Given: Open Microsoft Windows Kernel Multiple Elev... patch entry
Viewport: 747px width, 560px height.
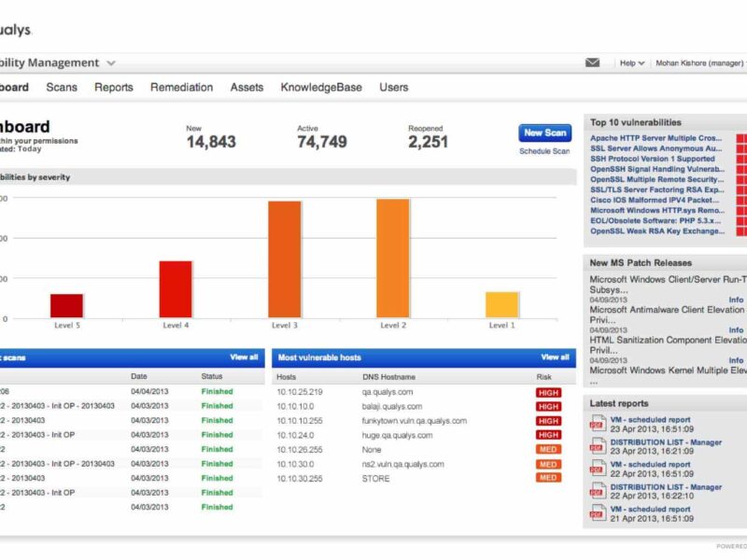Looking at the screenshot, I should (x=668, y=371).
